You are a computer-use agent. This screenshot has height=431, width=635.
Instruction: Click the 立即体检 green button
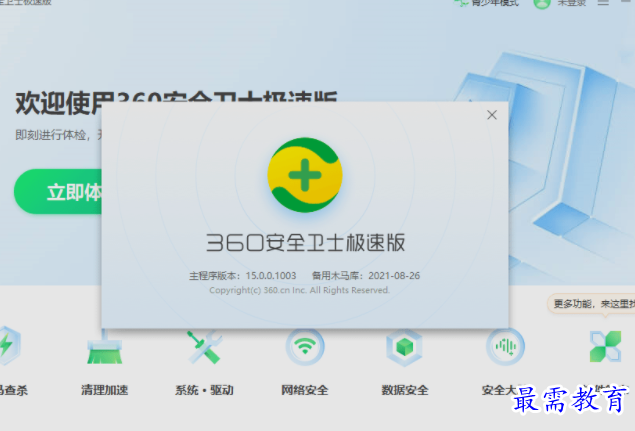tap(58, 192)
